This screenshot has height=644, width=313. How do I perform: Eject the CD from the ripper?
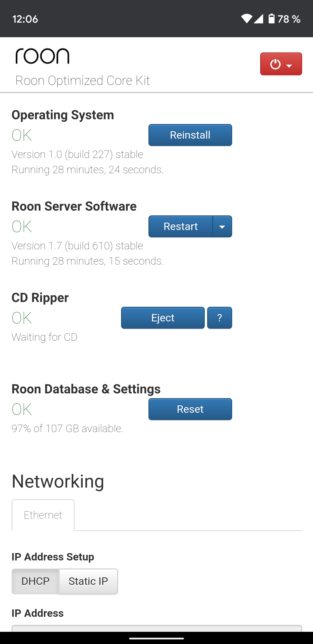tap(163, 318)
